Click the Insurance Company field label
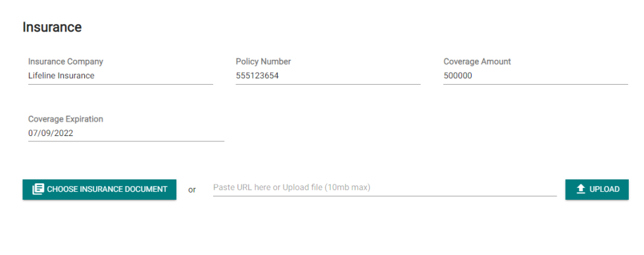This screenshot has width=644, height=255. pos(66,62)
